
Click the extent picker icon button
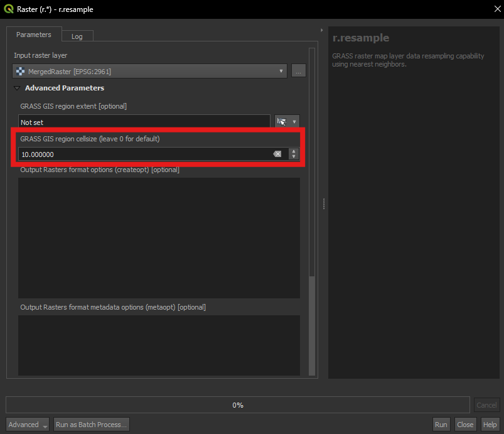(x=281, y=122)
